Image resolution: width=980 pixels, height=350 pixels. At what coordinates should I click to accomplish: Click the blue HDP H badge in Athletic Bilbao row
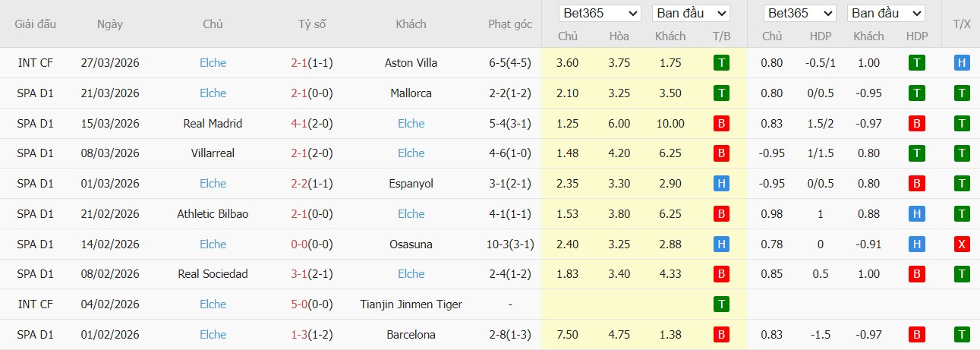point(917,214)
